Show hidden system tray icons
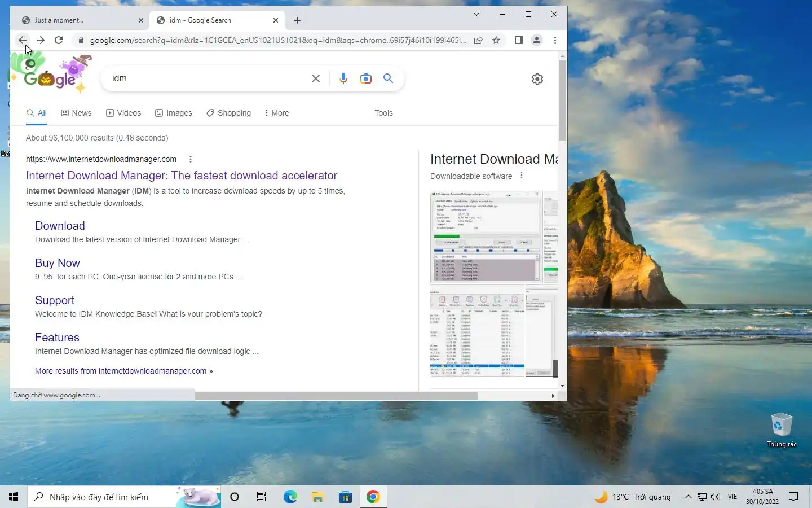Viewport: 812px width, 508px height. pyautogui.click(x=688, y=497)
